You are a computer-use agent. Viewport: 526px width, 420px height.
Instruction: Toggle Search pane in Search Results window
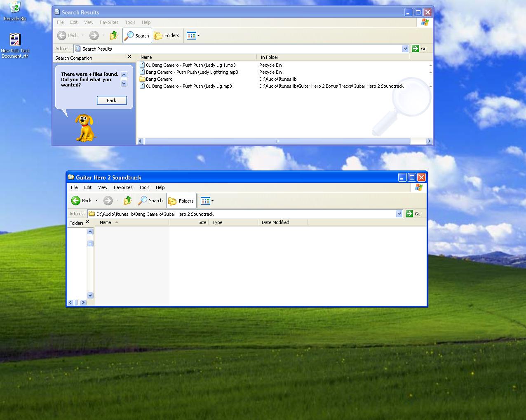click(x=137, y=35)
